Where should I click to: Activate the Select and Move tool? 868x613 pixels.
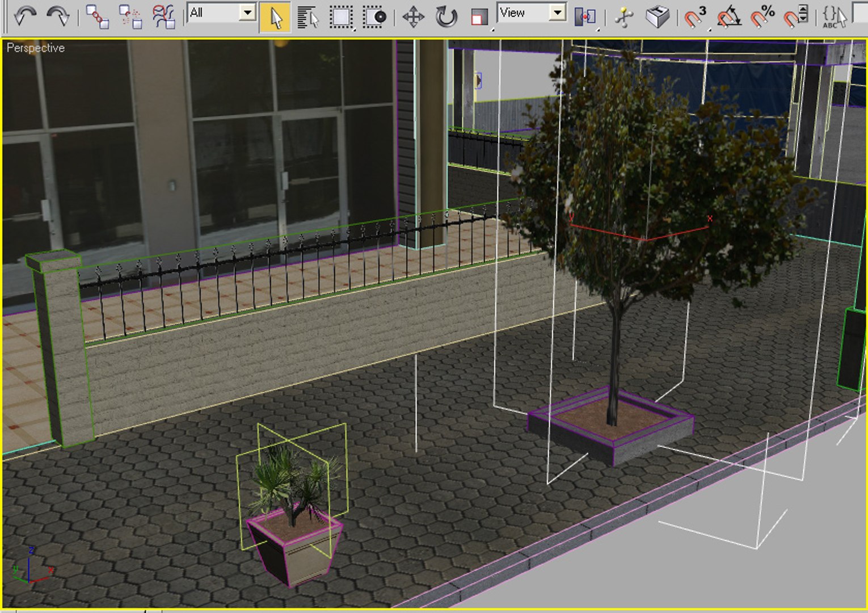413,17
